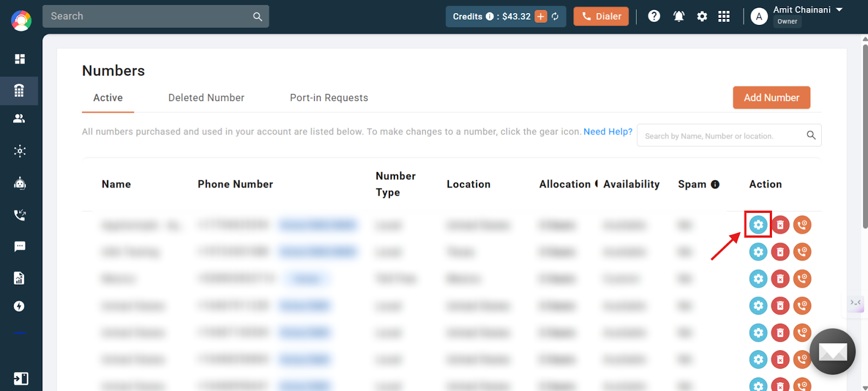The image size is (868, 391).
Task: Delete the fourth number row
Action: pos(780,306)
